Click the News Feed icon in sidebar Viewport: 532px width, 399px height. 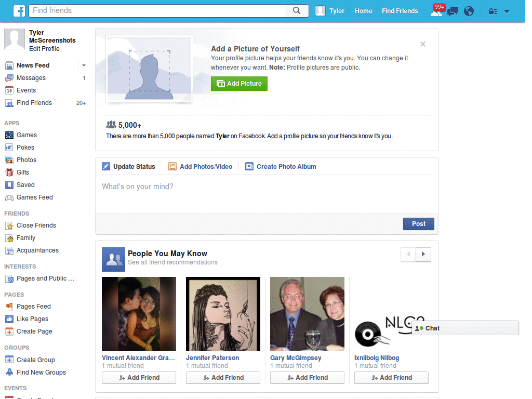tap(9, 65)
